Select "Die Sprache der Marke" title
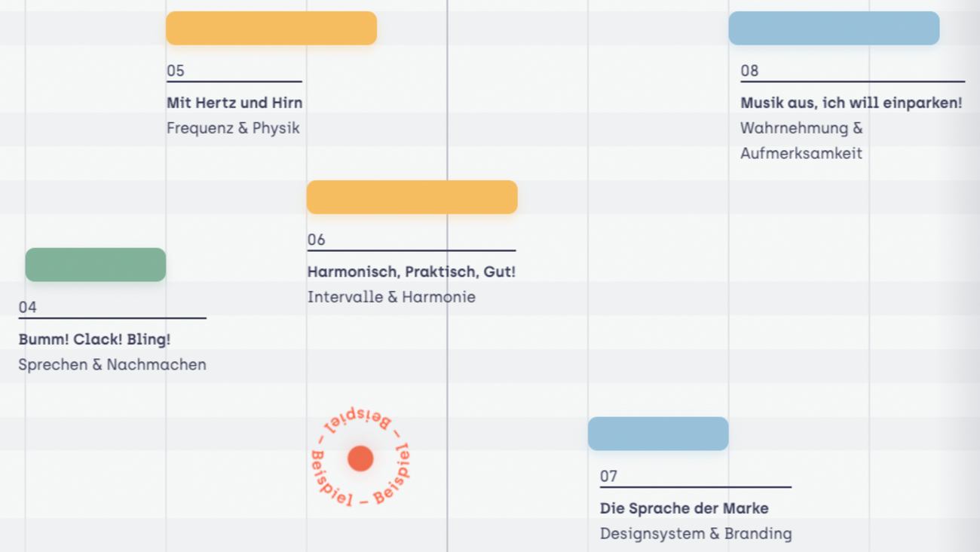Viewport: 980px width, 552px height. [684, 508]
